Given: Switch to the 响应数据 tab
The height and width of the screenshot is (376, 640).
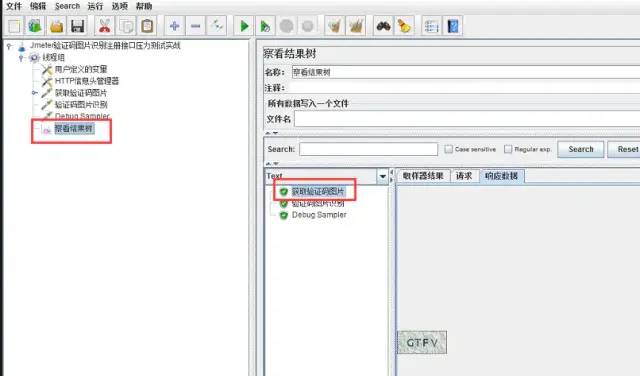Looking at the screenshot, I should click(501, 176).
